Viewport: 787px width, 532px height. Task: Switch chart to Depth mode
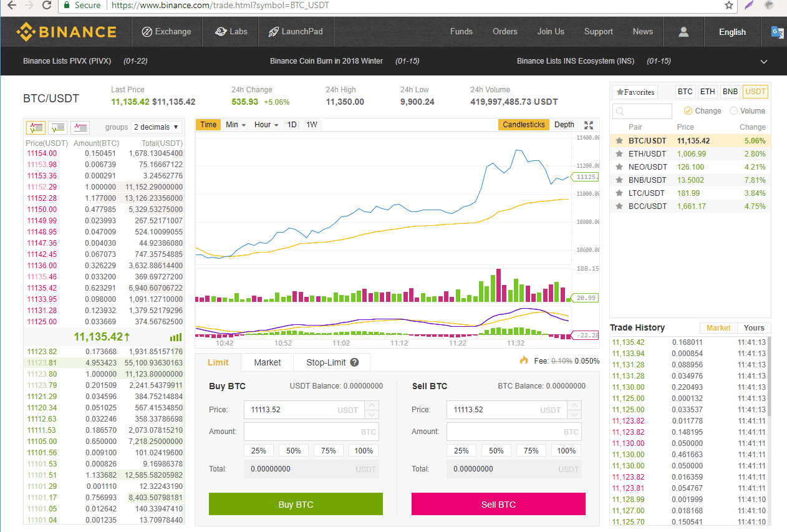coord(564,125)
